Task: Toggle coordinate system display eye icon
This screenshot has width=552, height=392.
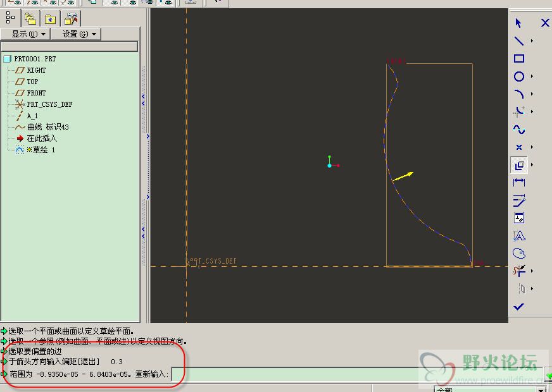Action: (x=68, y=2)
